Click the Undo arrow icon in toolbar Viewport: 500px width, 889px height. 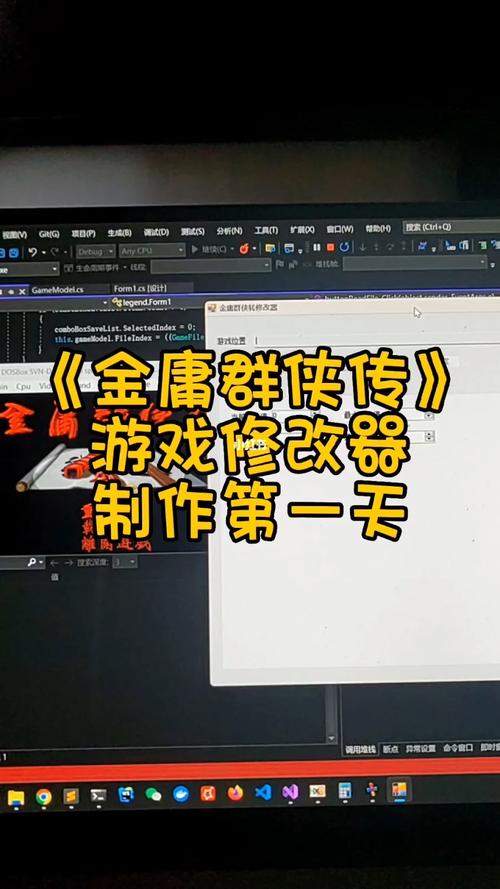coord(32,252)
